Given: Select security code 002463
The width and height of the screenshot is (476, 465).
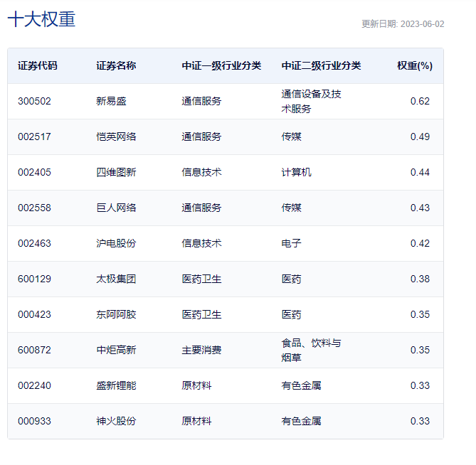Looking at the screenshot, I should (34, 243).
